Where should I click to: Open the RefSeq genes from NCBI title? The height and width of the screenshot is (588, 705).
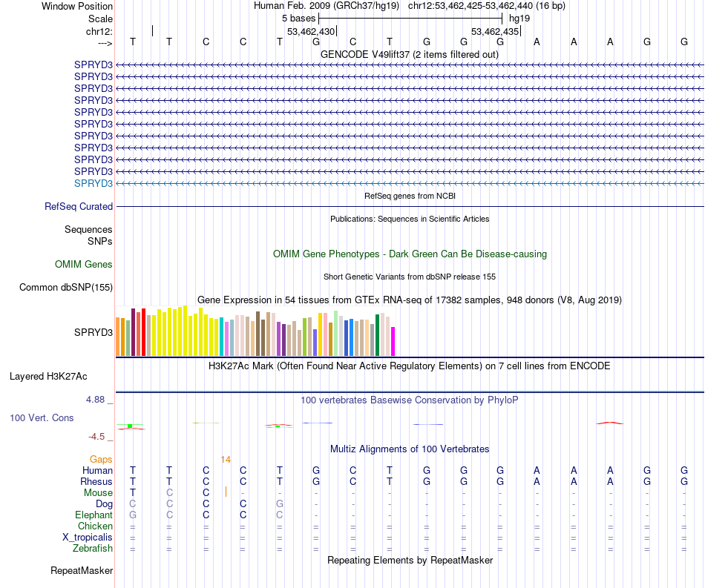[x=410, y=196]
